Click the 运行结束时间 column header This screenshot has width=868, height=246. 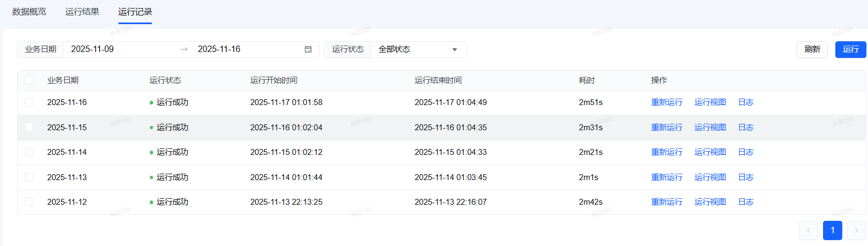[438, 80]
